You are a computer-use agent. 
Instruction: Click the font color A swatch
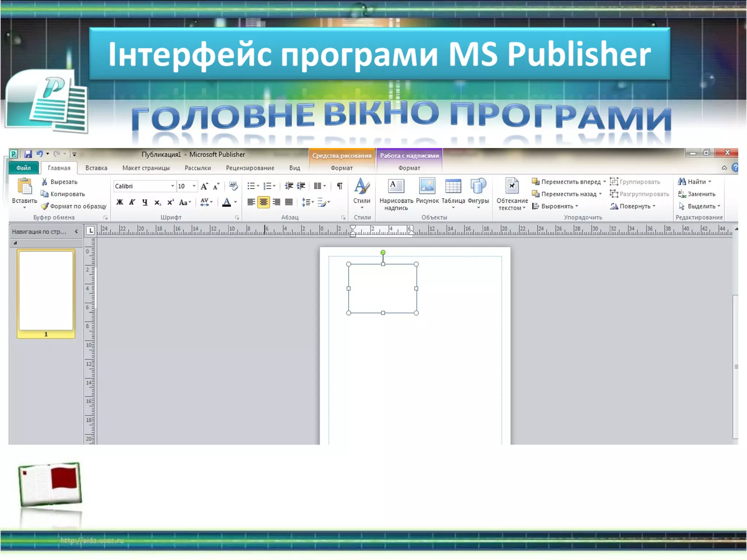[227, 202]
